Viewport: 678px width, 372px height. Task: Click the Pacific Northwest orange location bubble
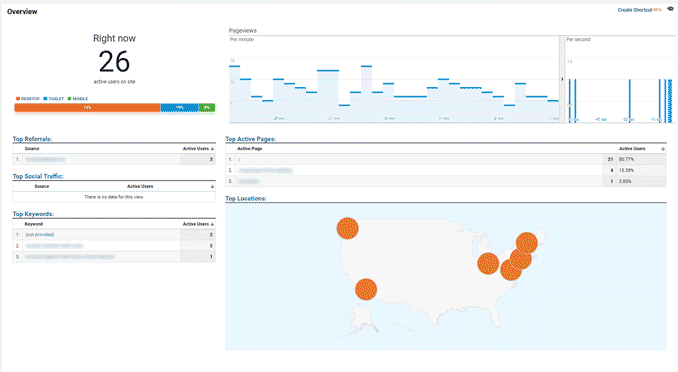coord(348,228)
